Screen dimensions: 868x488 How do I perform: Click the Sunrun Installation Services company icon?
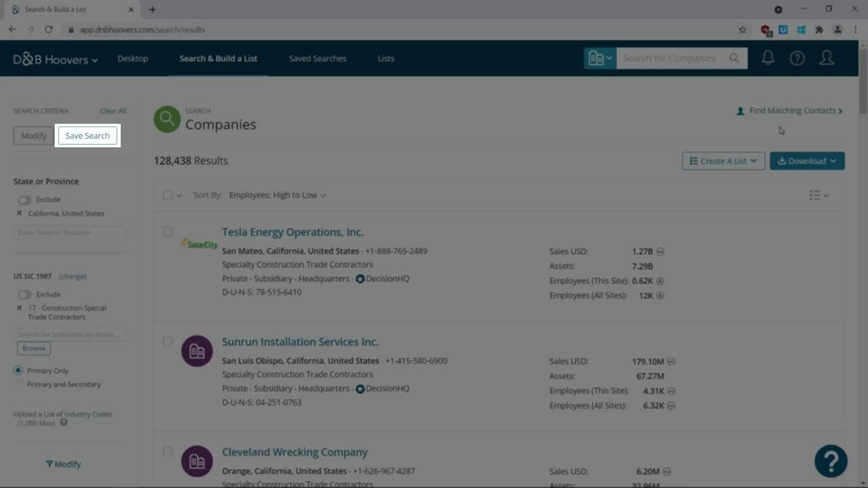pos(197,351)
